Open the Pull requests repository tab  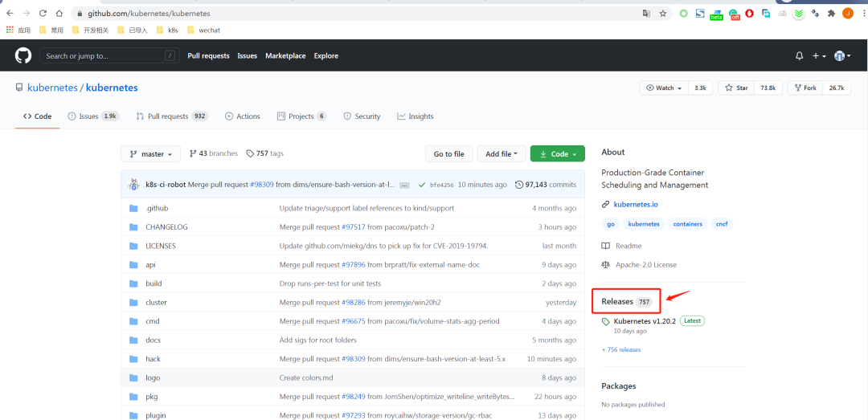pyautogui.click(x=172, y=116)
